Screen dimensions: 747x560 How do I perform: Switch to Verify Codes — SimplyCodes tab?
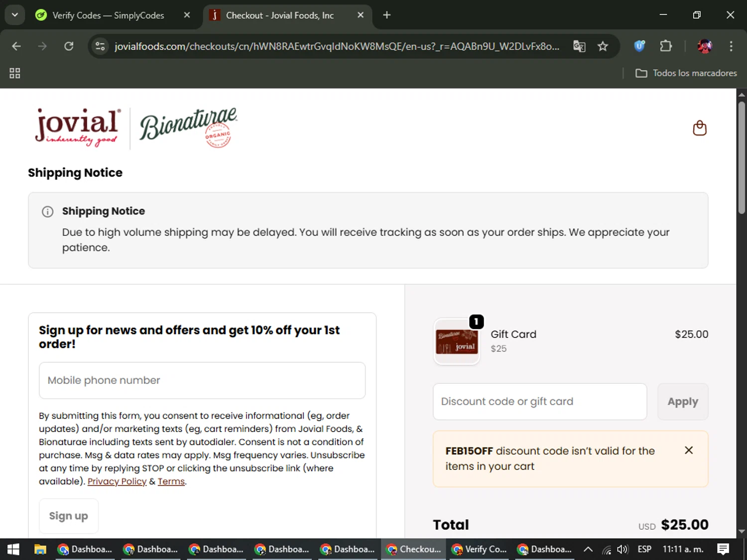click(x=109, y=15)
